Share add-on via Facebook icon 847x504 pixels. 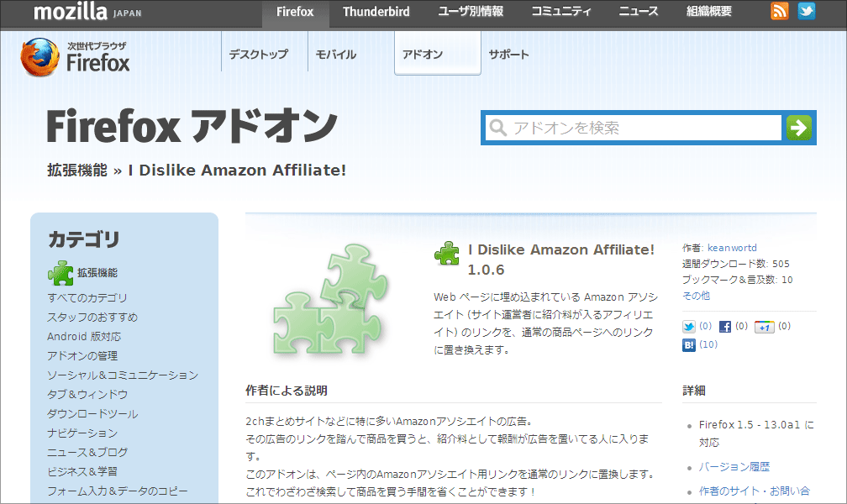click(725, 327)
